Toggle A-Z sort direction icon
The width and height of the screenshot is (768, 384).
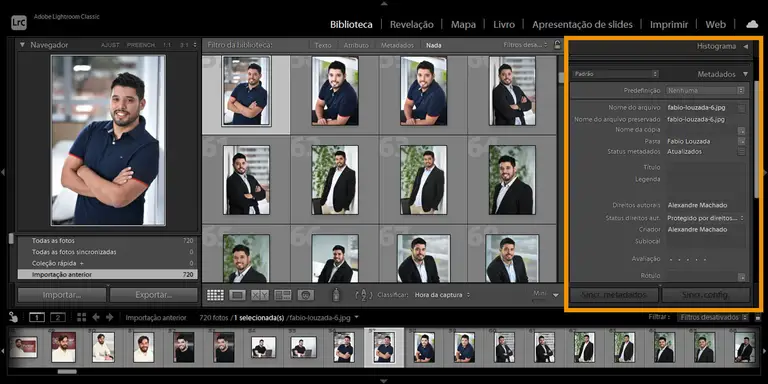click(363, 295)
